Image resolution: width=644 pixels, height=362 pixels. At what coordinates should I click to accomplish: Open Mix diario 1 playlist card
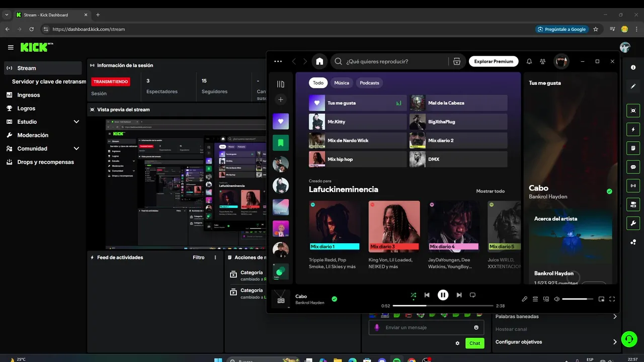click(x=334, y=235)
